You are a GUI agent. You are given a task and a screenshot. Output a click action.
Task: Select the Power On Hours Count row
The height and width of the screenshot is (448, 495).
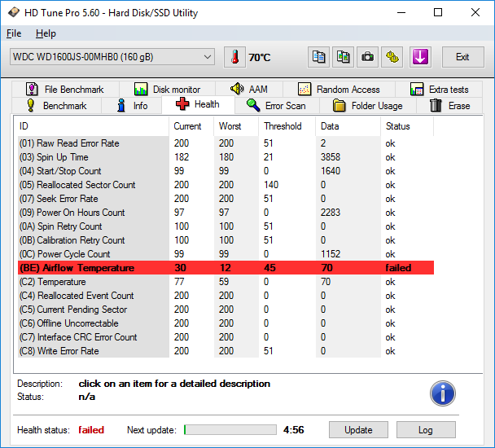pyautogui.click(x=226, y=213)
